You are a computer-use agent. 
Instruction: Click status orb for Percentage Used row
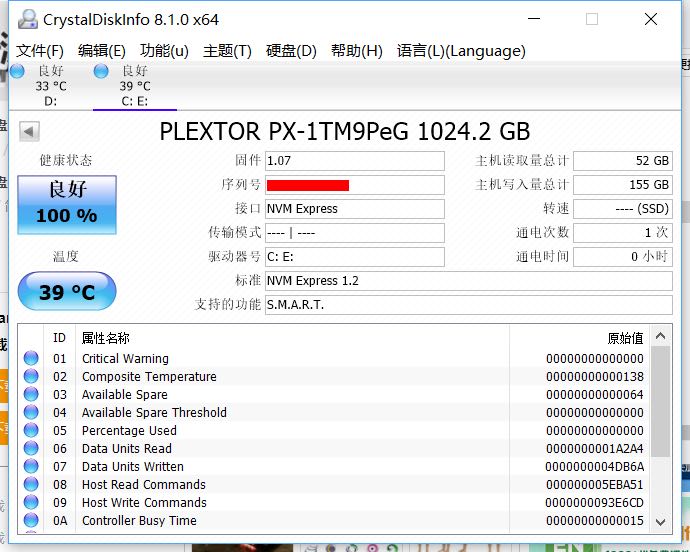(31, 430)
